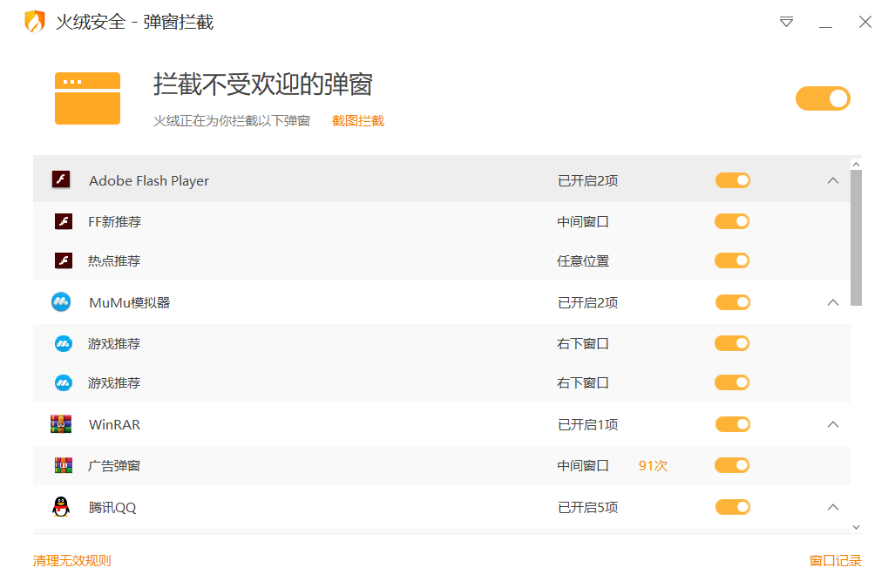
Task: Click 中间窗口 label in 广告弹窗 row
Action: coord(583,466)
